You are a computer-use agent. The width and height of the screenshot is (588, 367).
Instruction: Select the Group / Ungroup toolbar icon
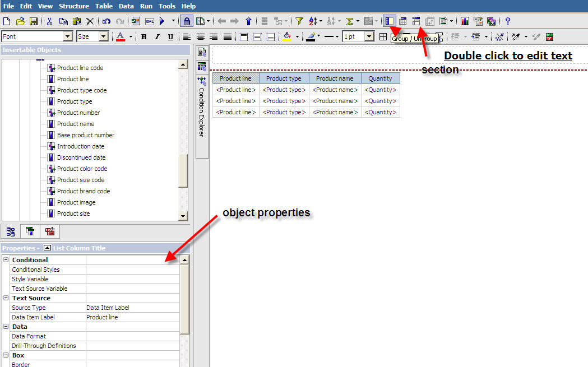388,21
